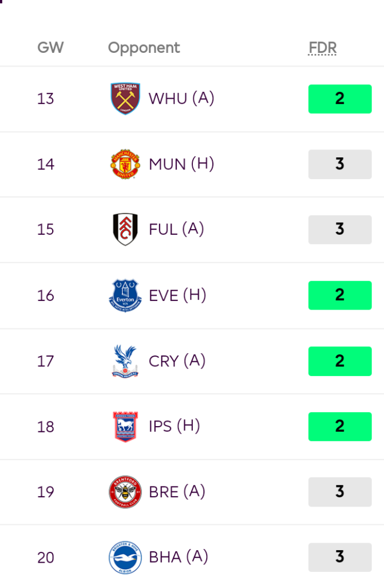Click the GW column header
Screen dimensions: 384x588
click(51, 48)
